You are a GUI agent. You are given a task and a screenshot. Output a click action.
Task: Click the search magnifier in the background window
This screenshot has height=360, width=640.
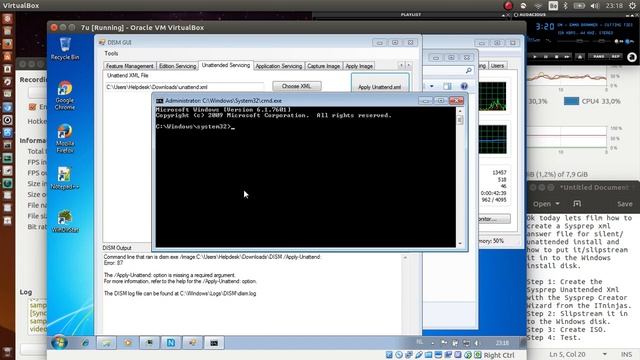point(469,71)
